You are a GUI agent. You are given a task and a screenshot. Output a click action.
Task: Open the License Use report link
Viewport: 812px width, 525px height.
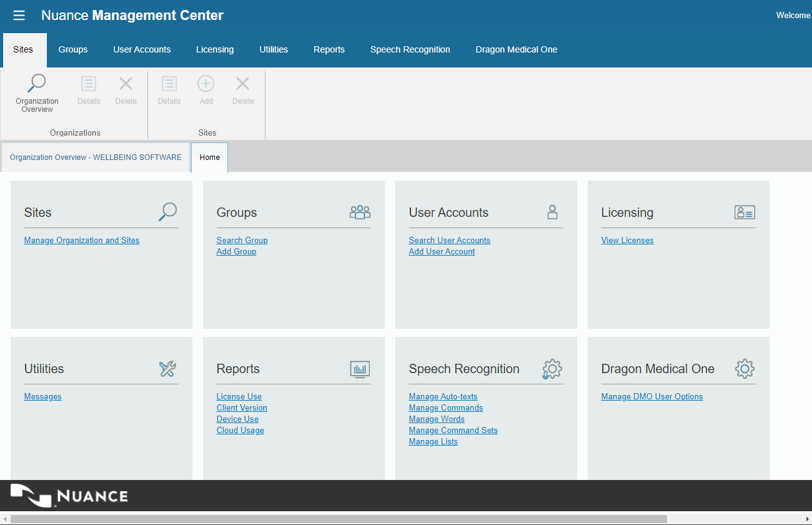coord(239,397)
